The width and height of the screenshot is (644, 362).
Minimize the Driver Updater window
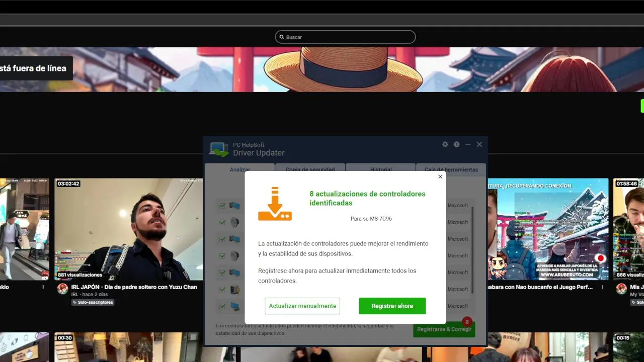pyautogui.click(x=468, y=144)
